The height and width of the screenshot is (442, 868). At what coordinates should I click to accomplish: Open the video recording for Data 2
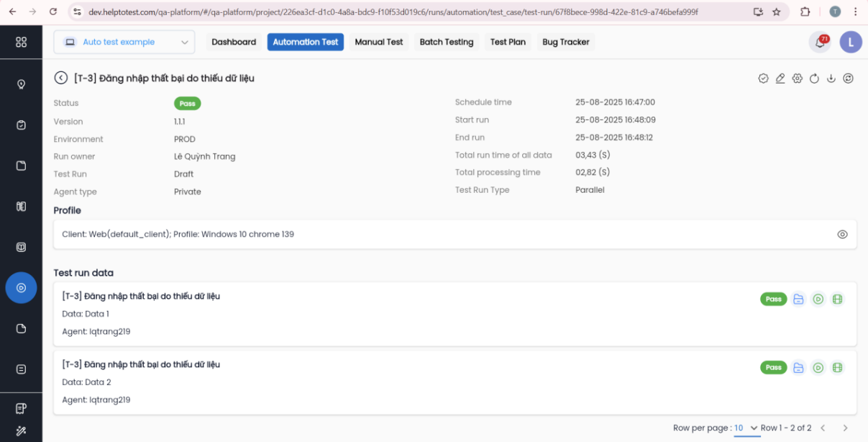tap(837, 368)
